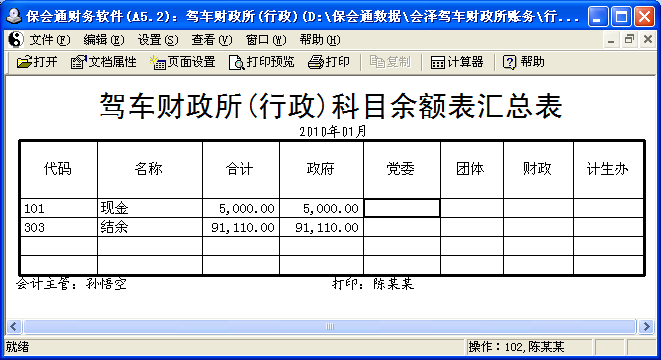Minimize the main application window
661x360 pixels.
click(598, 16)
